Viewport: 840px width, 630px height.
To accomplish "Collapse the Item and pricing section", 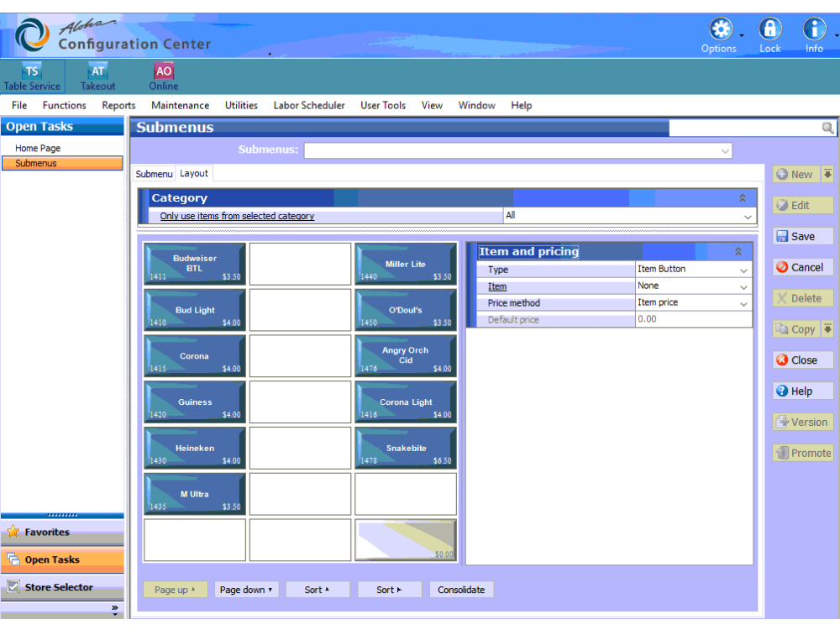I will [x=738, y=251].
